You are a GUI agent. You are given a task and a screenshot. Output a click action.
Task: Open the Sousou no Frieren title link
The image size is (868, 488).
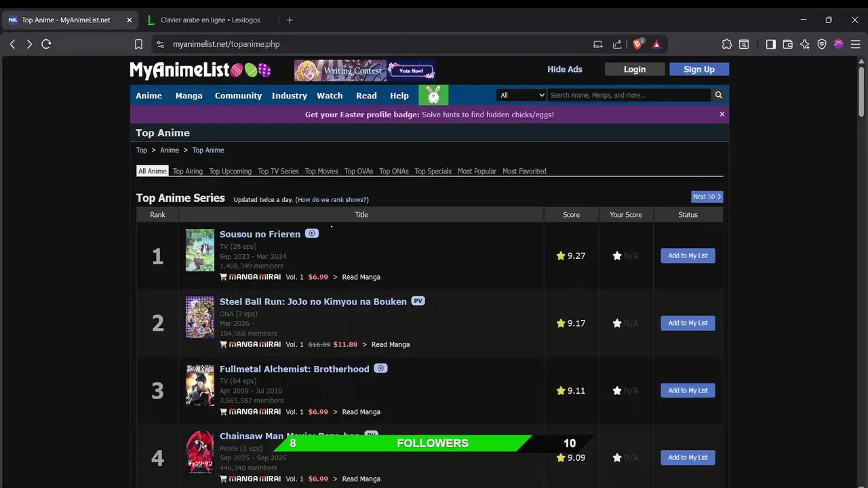click(x=260, y=234)
